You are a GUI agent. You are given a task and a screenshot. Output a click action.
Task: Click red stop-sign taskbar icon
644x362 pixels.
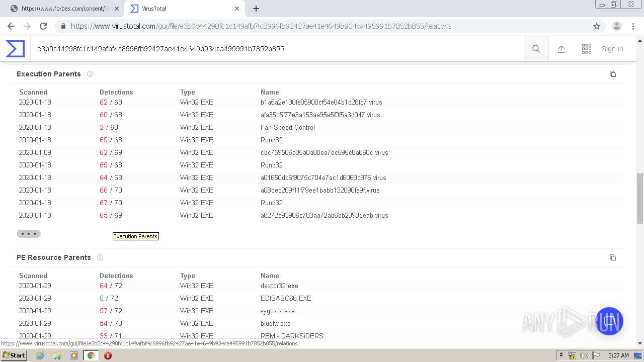108,355
